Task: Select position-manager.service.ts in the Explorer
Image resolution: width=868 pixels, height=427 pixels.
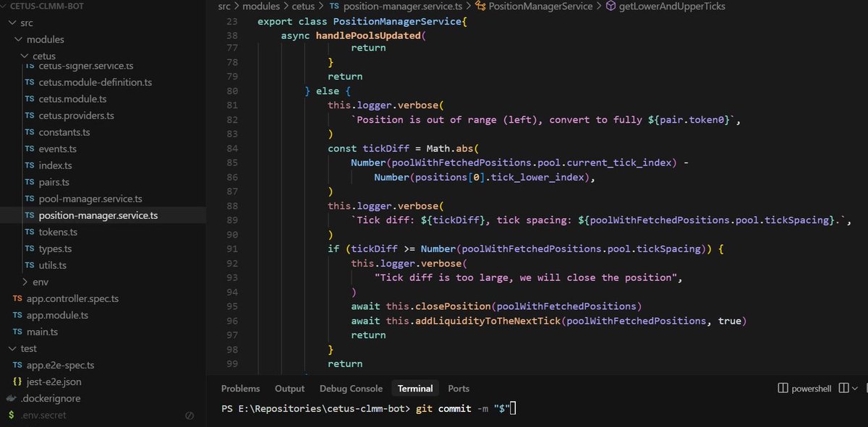Action: coord(98,215)
